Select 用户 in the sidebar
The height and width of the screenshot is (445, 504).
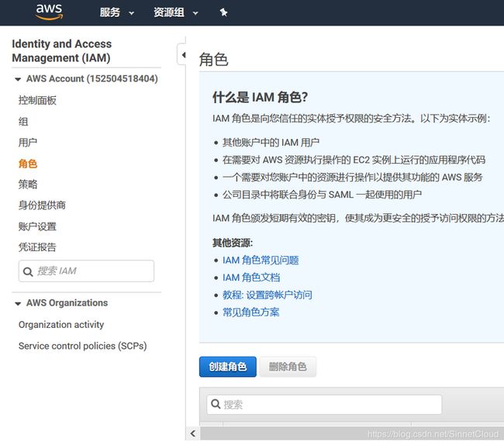coord(28,143)
